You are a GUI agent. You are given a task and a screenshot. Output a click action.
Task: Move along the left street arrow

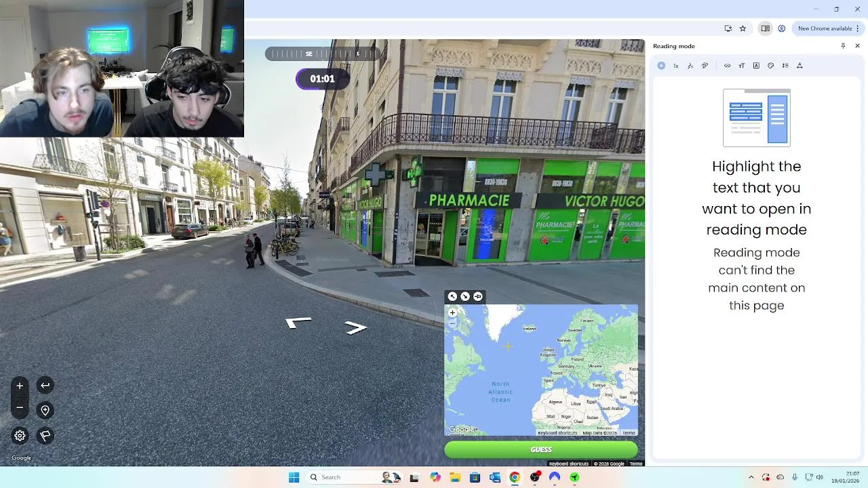(298, 323)
